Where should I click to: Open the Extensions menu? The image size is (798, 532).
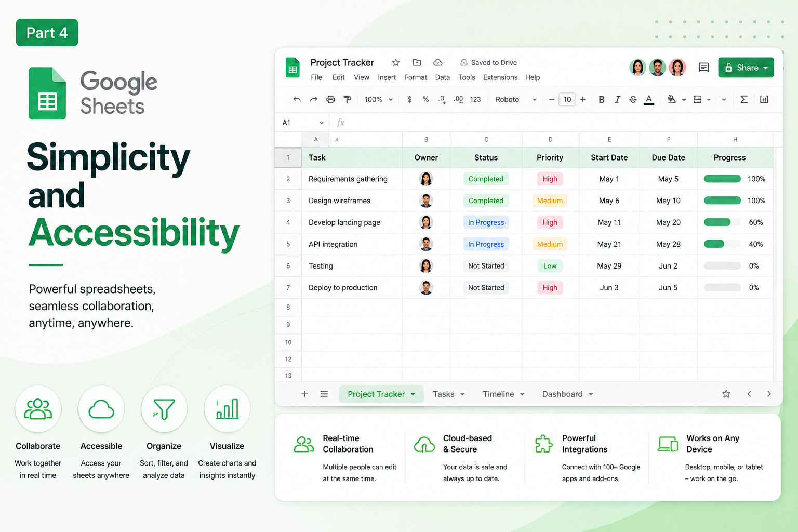[x=500, y=77]
